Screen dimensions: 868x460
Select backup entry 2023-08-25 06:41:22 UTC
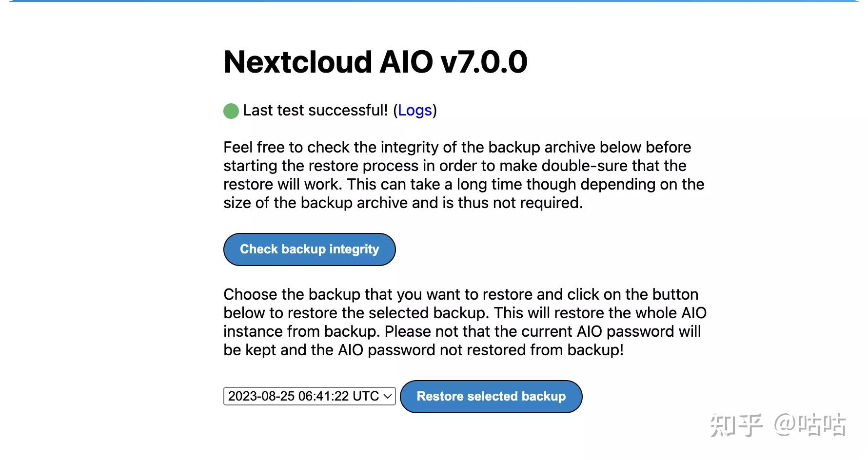coord(302,396)
